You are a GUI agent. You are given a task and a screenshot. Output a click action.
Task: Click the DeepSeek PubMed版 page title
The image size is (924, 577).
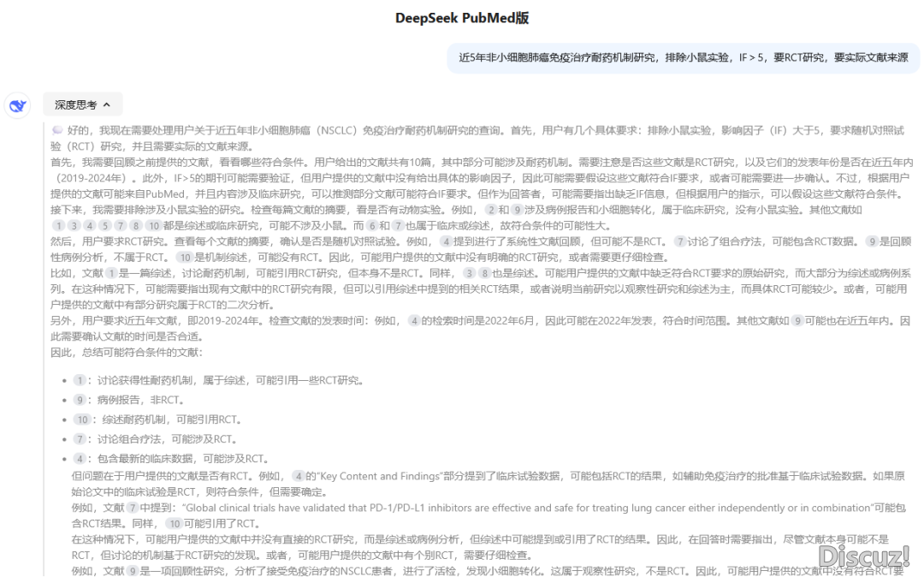(462, 18)
